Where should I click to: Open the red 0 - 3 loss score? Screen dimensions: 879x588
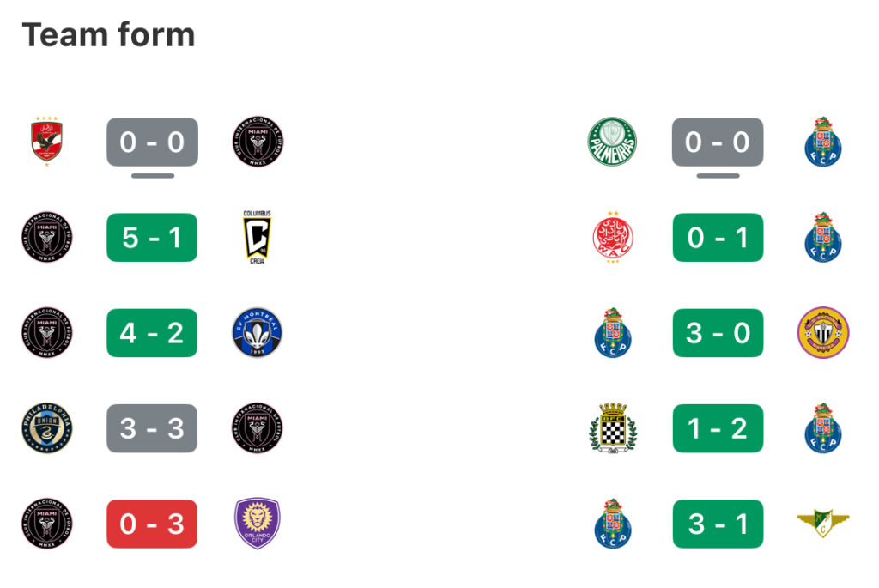point(152,524)
